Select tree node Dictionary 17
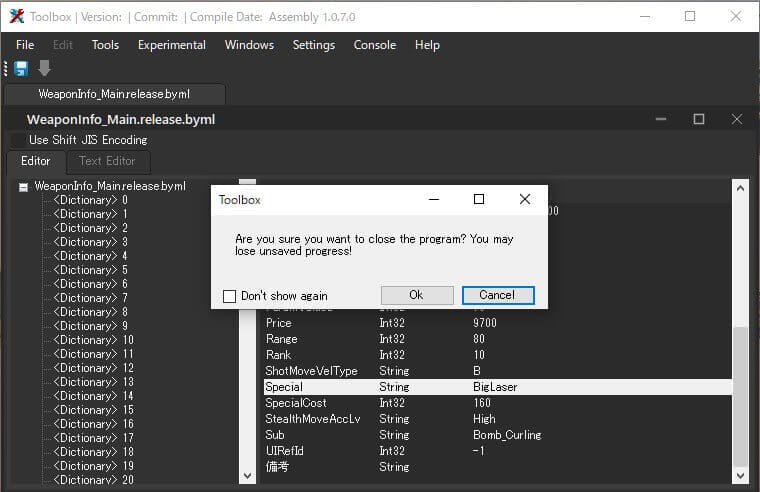Viewport: 760px width, 492px height. click(94, 439)
